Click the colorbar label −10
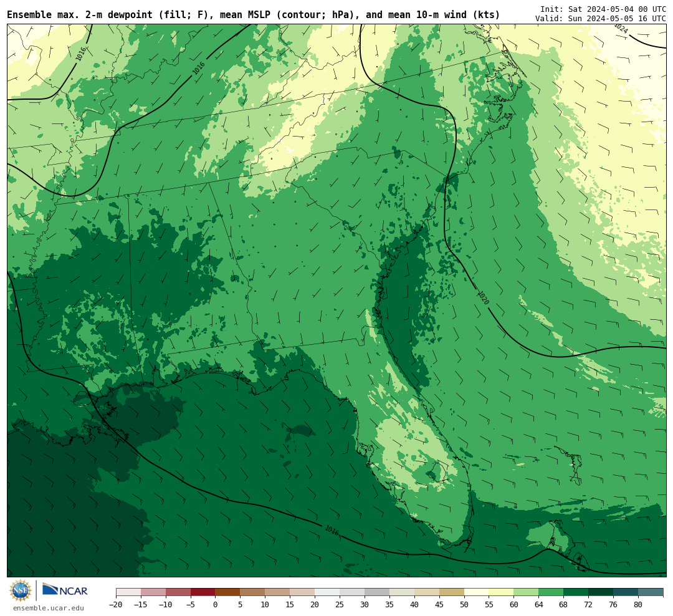The height and width of the screenshot is (616, 673). [x=166, y=605]
